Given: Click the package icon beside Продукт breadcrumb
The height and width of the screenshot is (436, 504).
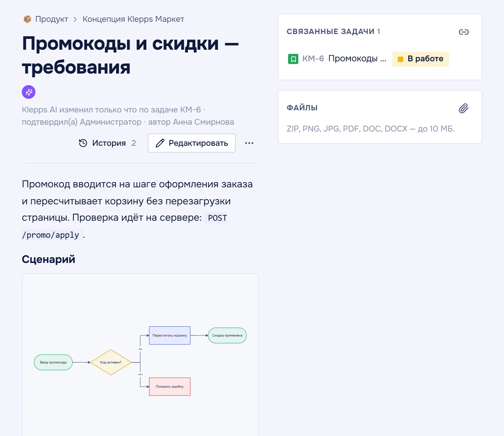Looking at the screenshot, I should point(27,19).
